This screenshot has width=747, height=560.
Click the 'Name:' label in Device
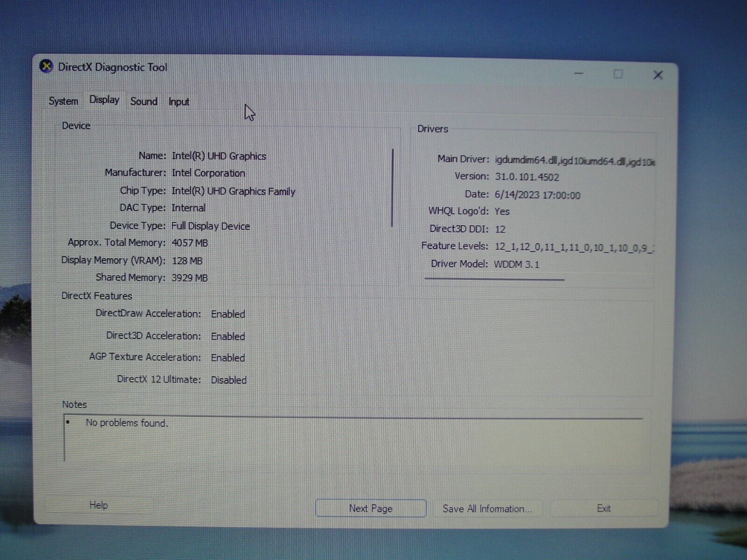click(152, 155)
